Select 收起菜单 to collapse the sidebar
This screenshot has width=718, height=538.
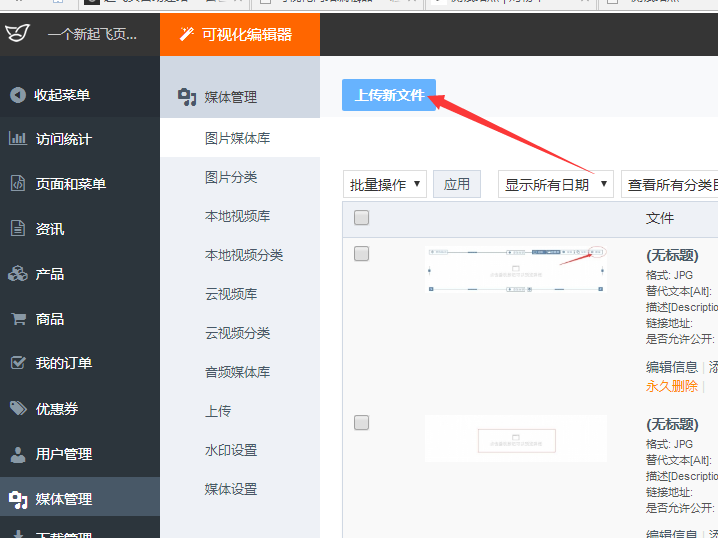pyautogui.click(x=62, y=95)
